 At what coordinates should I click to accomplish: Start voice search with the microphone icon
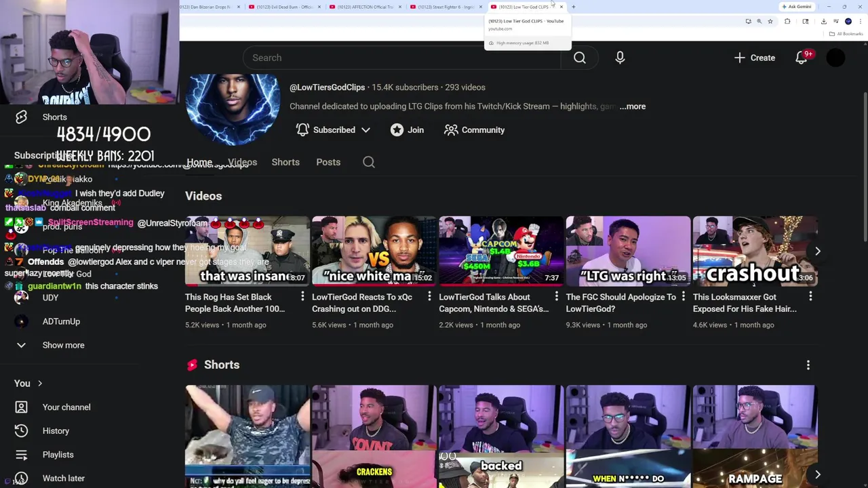(620, 58)
